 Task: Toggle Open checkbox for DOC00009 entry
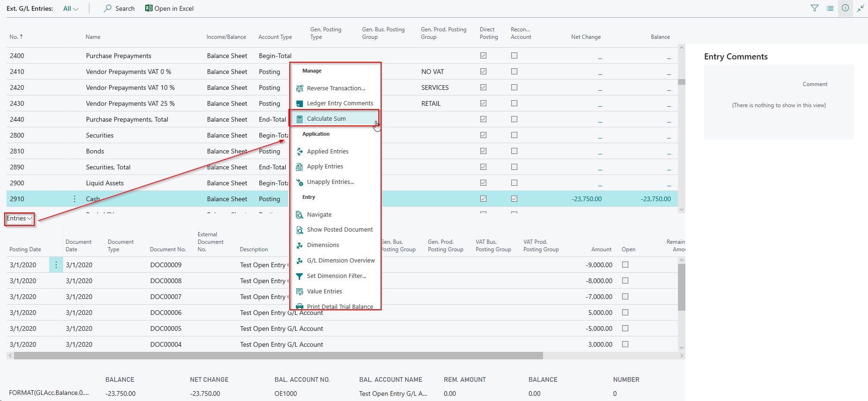pyautogui.click(x=625, y=265)
